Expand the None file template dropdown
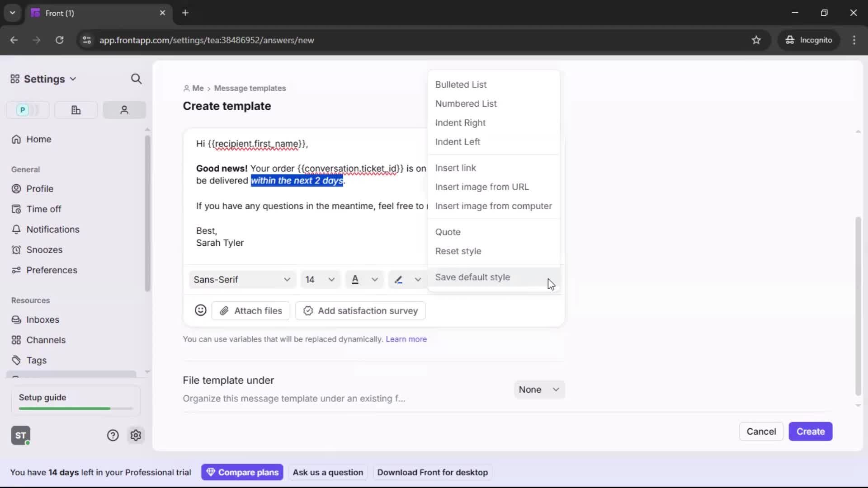 click(x=539, y=389)
